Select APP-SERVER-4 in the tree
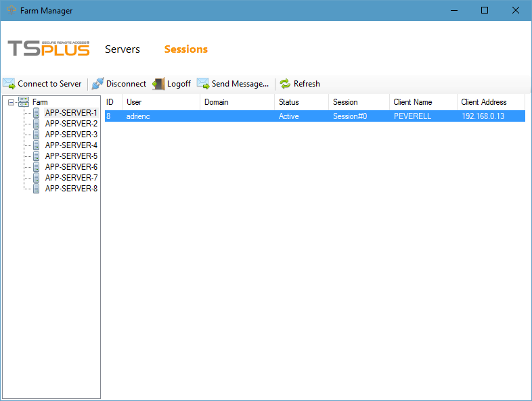The width and height of the screenshot is (532, 401). [71, 145]
